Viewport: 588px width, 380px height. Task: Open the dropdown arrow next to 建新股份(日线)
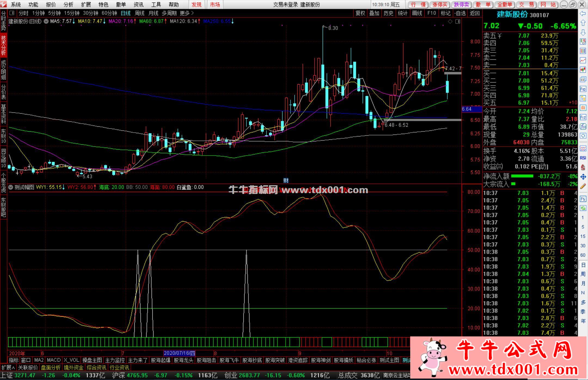[x=46, y=21]
